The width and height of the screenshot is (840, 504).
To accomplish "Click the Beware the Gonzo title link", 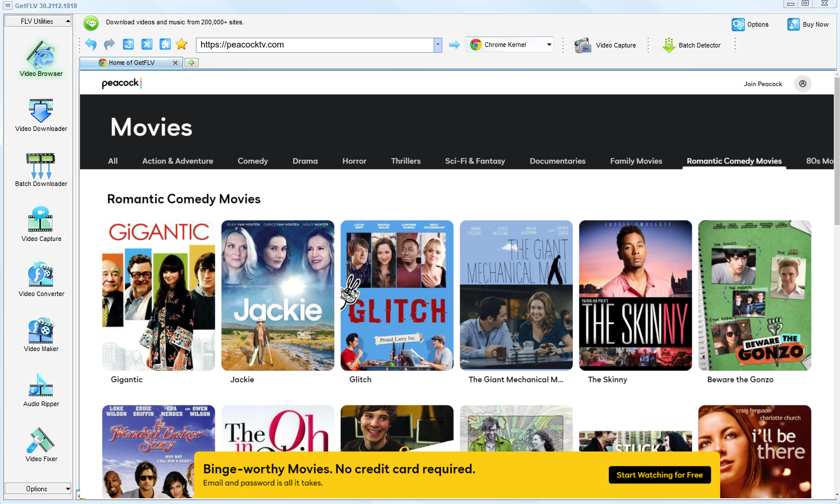I will point(740,379).
